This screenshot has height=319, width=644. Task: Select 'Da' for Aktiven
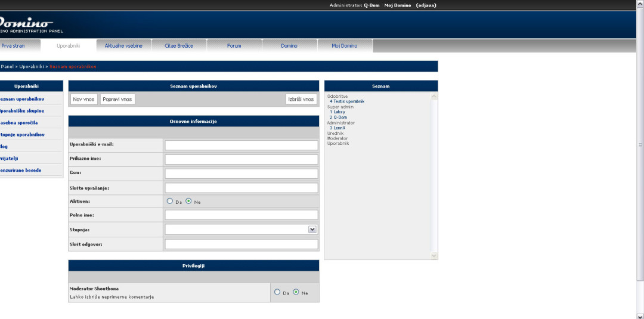170,202
